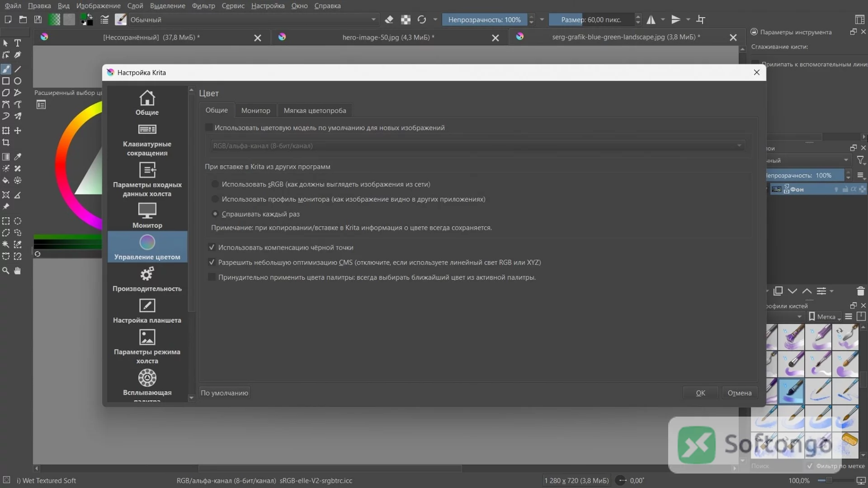Select the Crop tool in toolbox
This screenshot has height=488, width=868.
click(x=6, y=142)
